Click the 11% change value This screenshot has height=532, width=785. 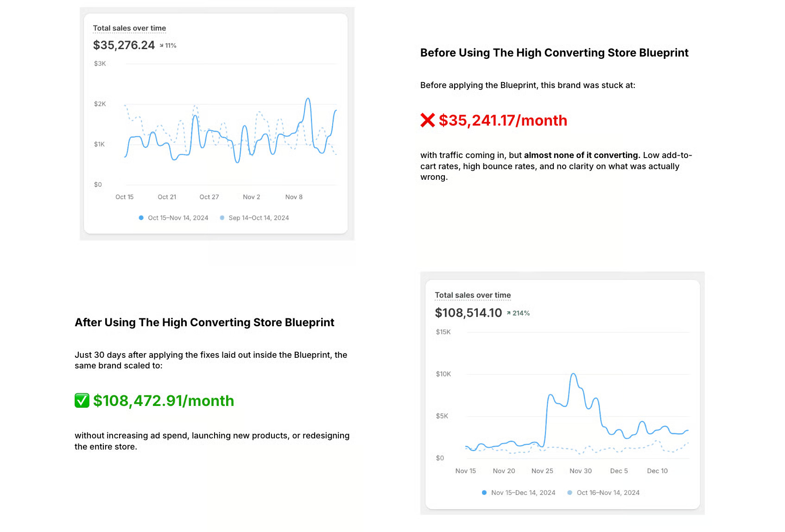pyautogui.click(x=171, y=45)
